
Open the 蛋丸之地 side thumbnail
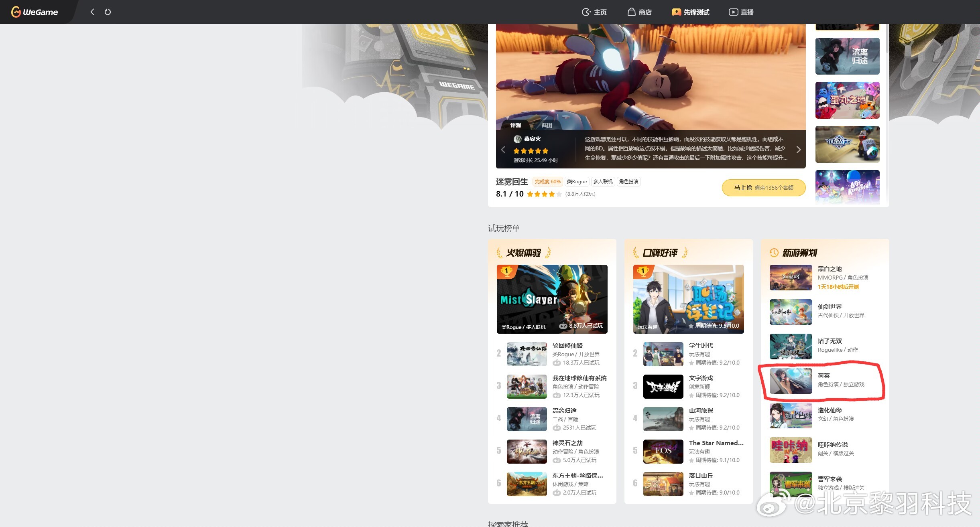847,100
